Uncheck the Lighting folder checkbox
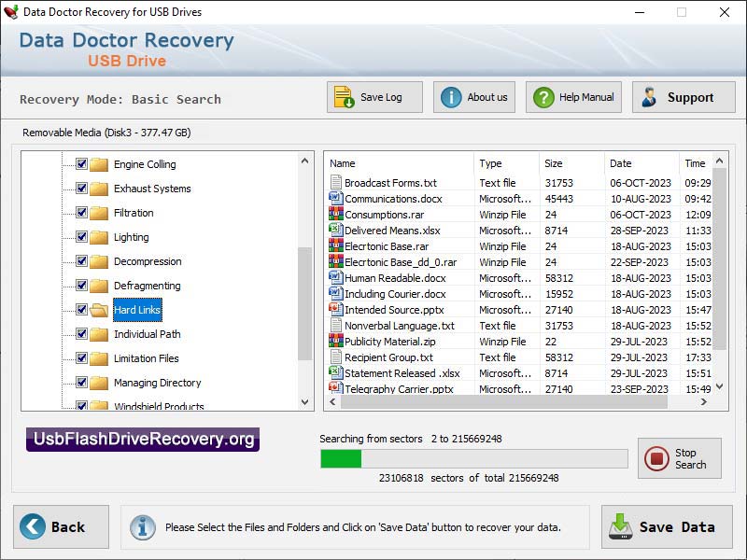Image resolution: width=747 pixels, height=560 pixels. 81,237
